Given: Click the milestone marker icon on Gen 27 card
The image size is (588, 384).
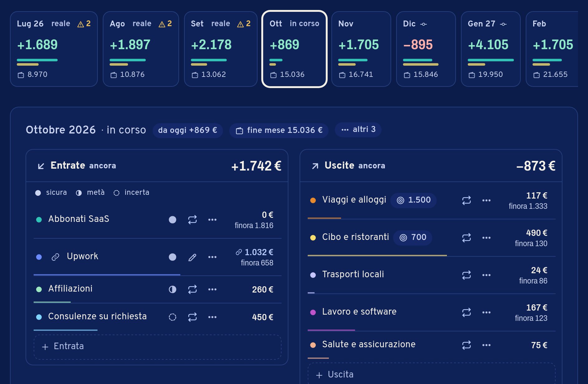Looking at the screenshot, I should (x=503, y=24).
